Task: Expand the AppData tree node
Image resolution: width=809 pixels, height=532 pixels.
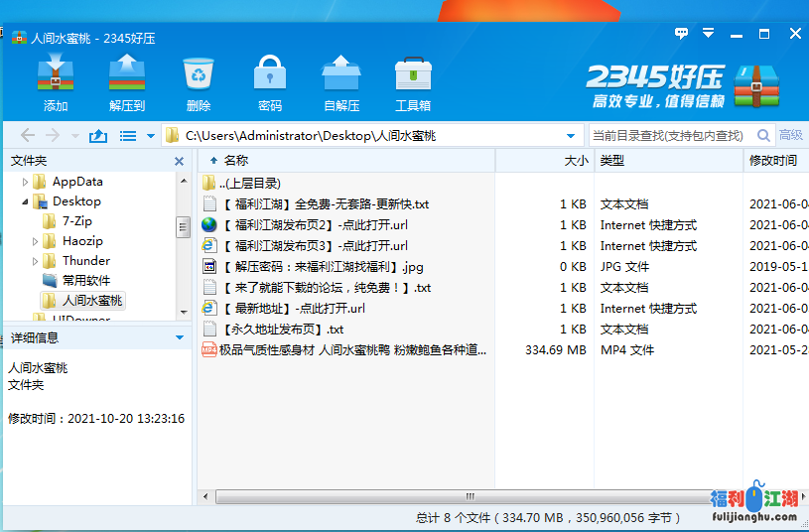Action: (x=25, y=182)
